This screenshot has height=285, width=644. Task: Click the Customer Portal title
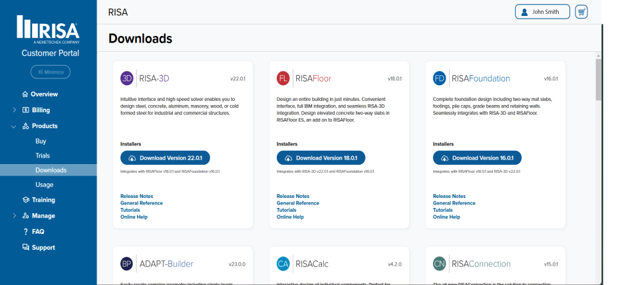51,53
